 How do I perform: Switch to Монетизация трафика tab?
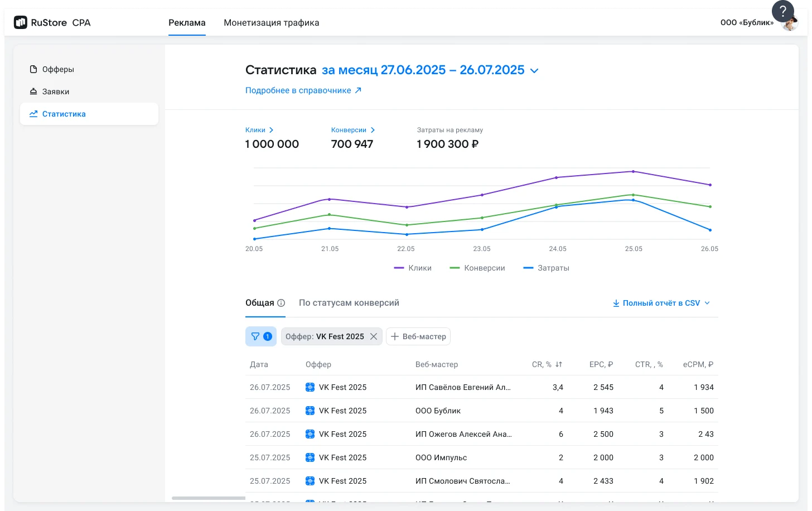click(271, 23)
